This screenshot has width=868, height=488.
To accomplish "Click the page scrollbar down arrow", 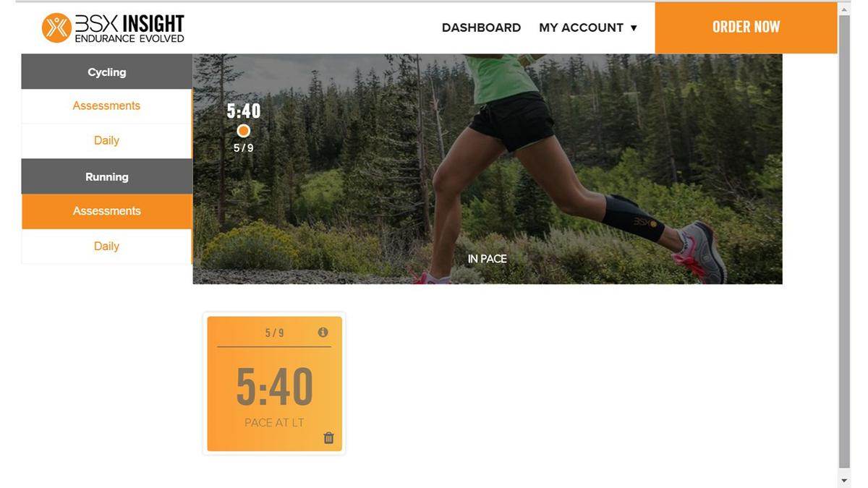I will tap(843, 480).
